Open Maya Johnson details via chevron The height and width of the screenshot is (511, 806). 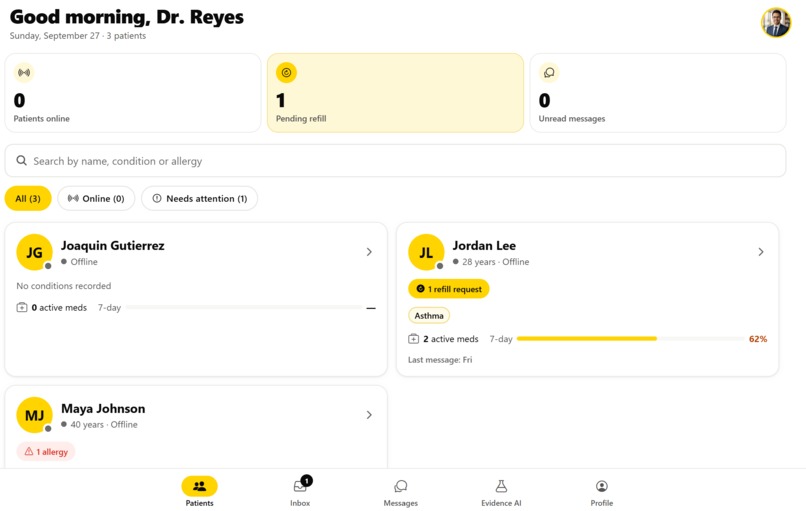pyautogui.click(x=369, y=415)
